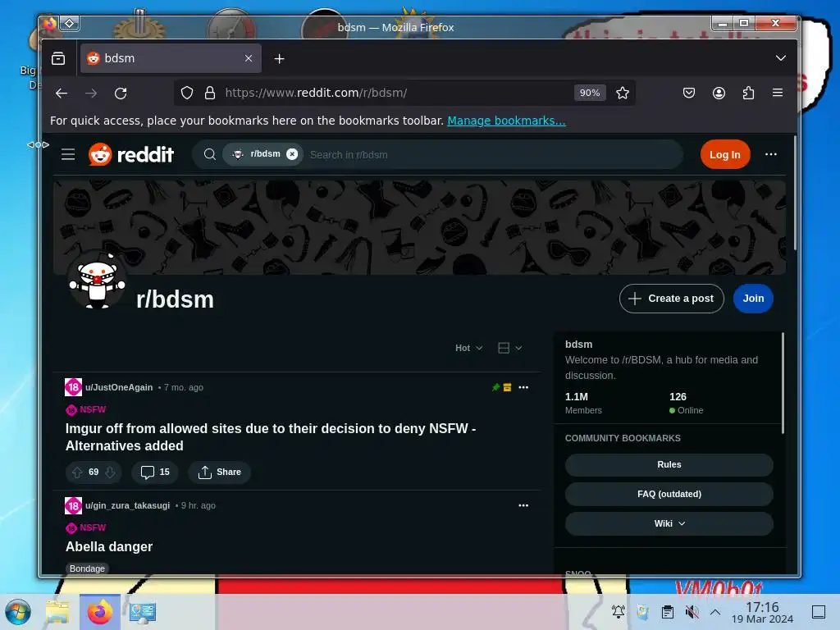Click the Reddit search magnifier icon
The width and height of the screenshot is (840, 630).
coord(210,154)
